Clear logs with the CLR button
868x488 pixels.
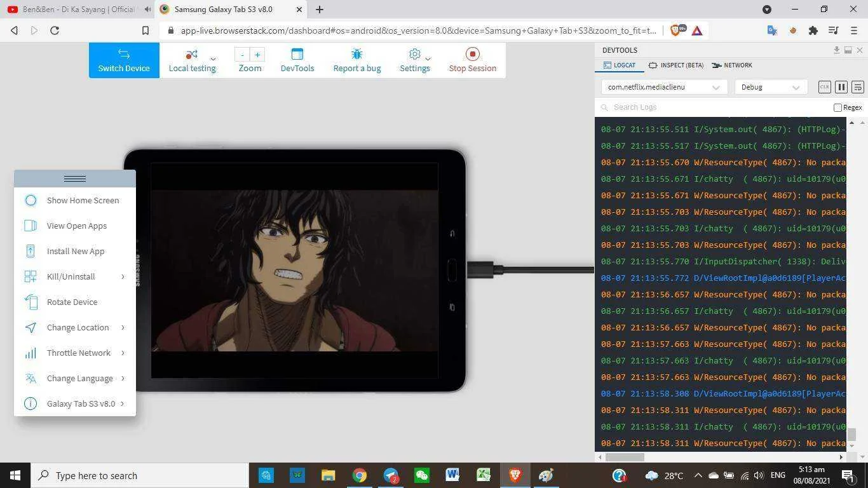(824, 87)
